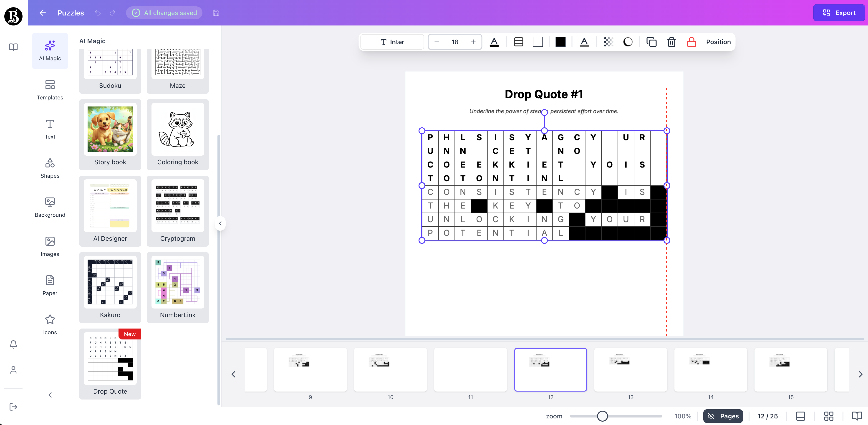Click the All changes saved indicator
The width and height of the screenshot is (868, 425).
[x=164, y=13]
